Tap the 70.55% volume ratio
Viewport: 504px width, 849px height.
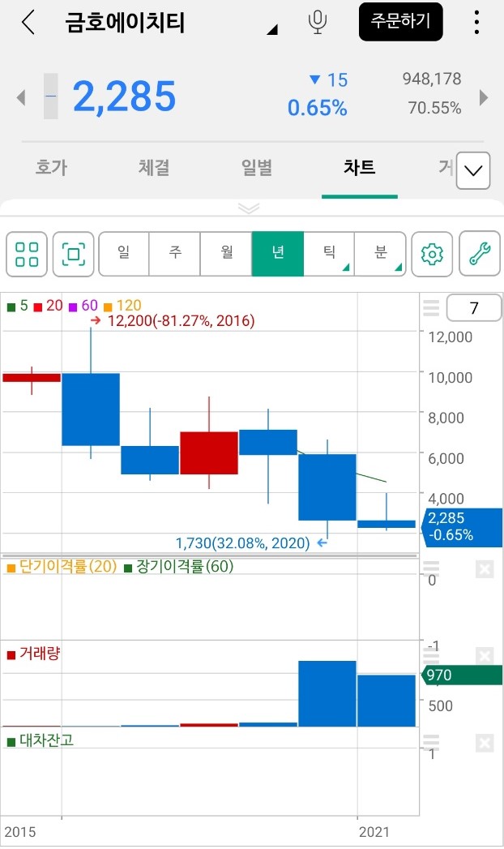[434, 108]
